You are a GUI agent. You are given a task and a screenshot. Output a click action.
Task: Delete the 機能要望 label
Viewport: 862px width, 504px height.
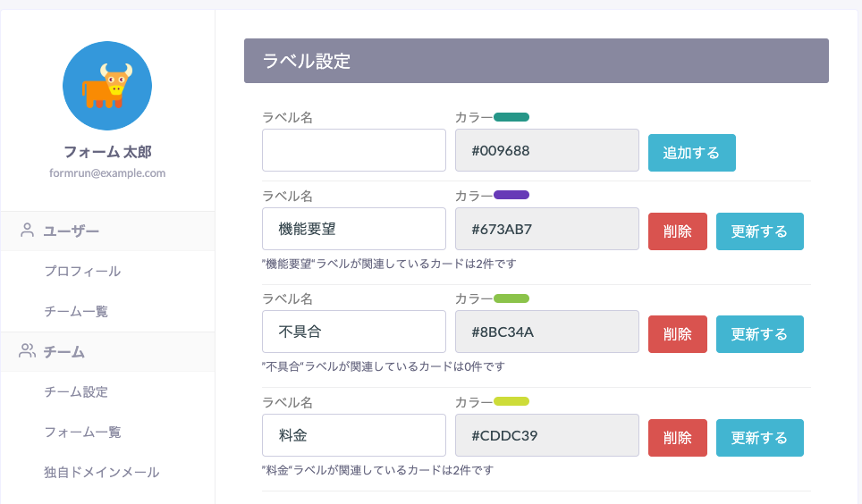pos(677,231)
